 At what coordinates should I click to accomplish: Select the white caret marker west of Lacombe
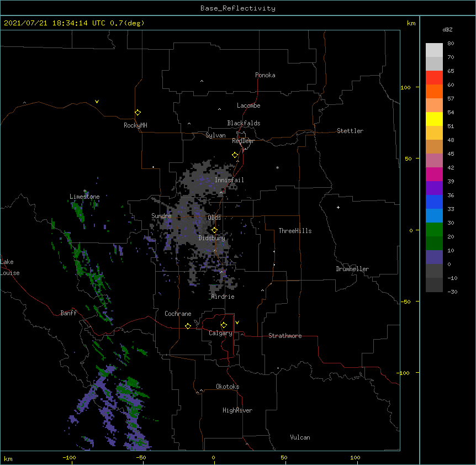(219, 109)
